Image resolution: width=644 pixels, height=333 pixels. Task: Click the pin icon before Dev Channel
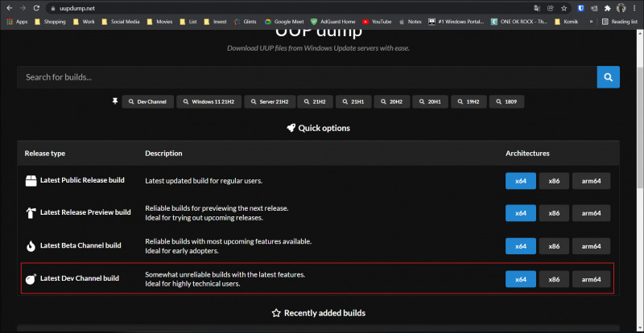coord(115,101)
